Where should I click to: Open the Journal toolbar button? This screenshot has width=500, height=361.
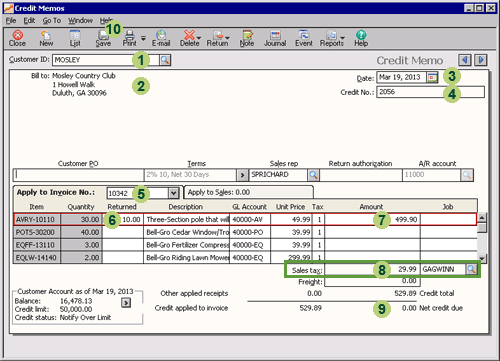click(x=275, y=38)
